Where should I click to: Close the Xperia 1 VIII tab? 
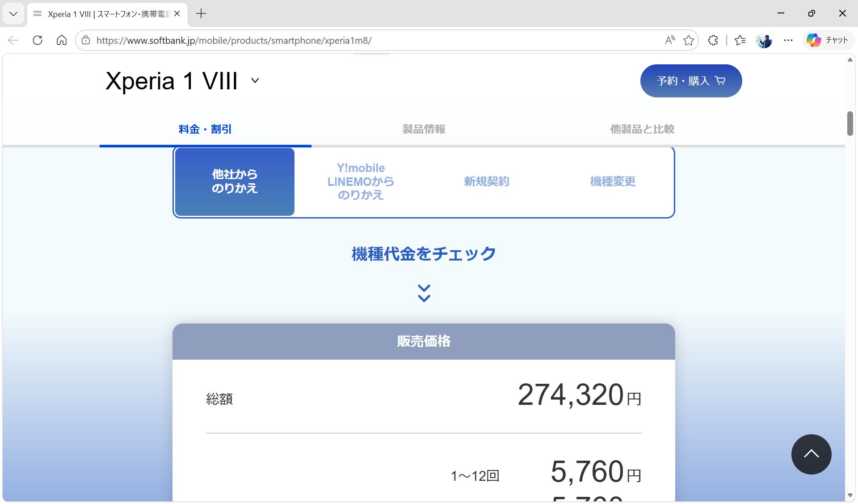177,13
